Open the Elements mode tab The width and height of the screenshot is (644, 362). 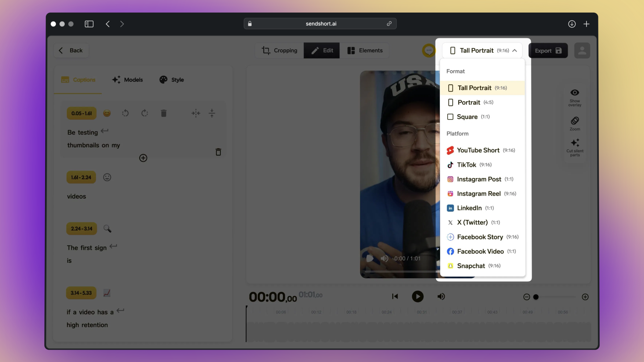coord(365,50)
